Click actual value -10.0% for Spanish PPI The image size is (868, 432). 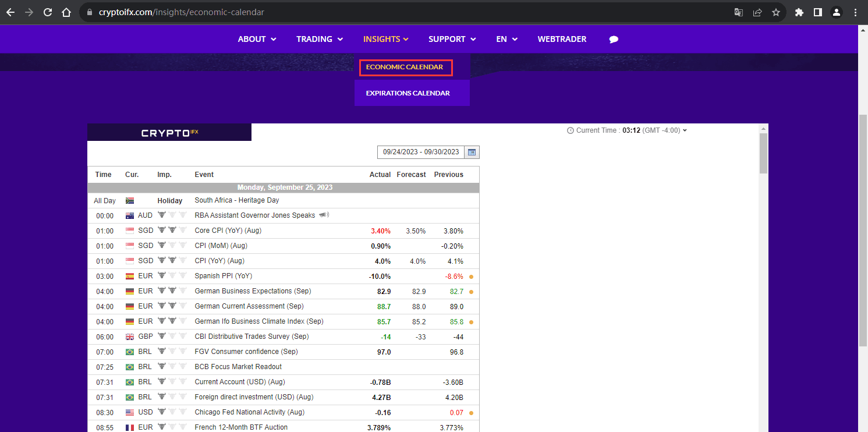click(x=380, y=277)
